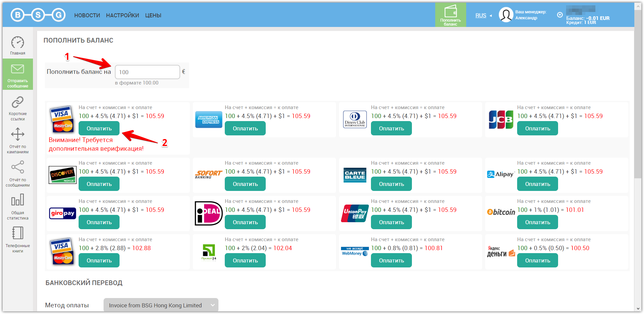Click Оплатить for Diners Club
644x314 pixels.
pos(391,128)
